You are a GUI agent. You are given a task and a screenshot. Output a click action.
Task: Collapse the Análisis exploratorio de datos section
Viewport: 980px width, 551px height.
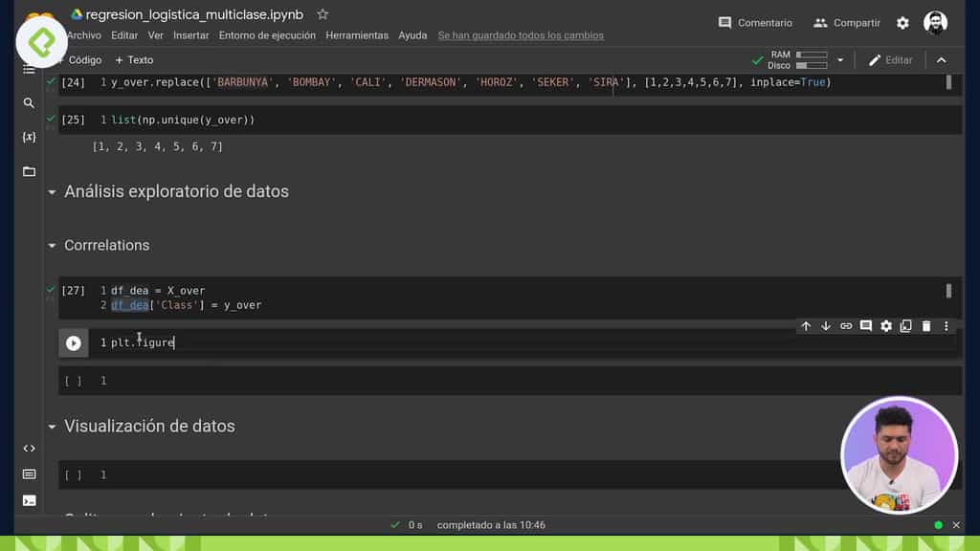click(x=52, y=191)
